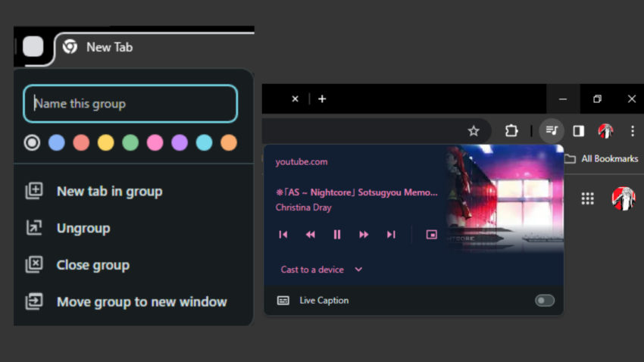Open Chrome side panel icon

[x=578, y=131]
